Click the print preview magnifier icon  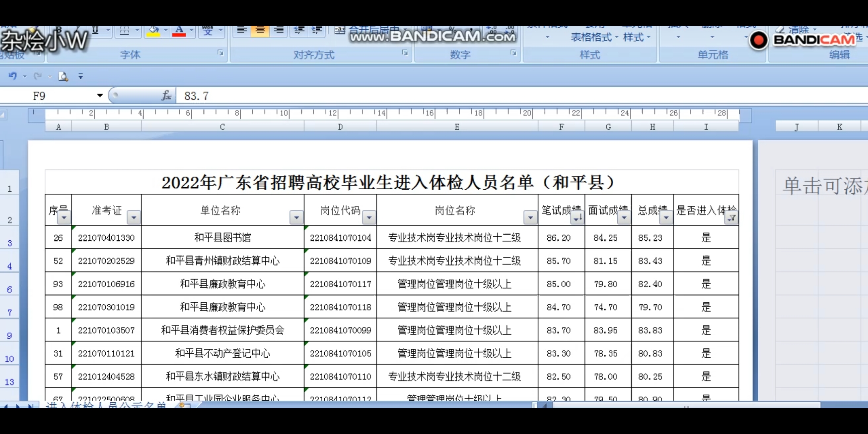pos(63,76)
